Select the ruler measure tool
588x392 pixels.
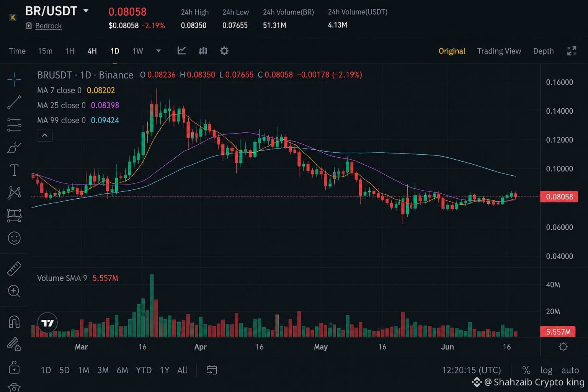click(14, 269)
